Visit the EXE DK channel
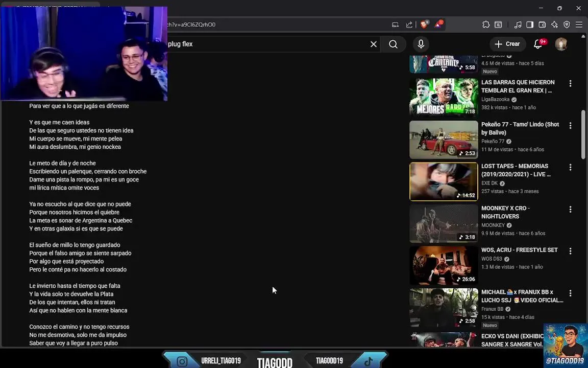 click(489, 183)
